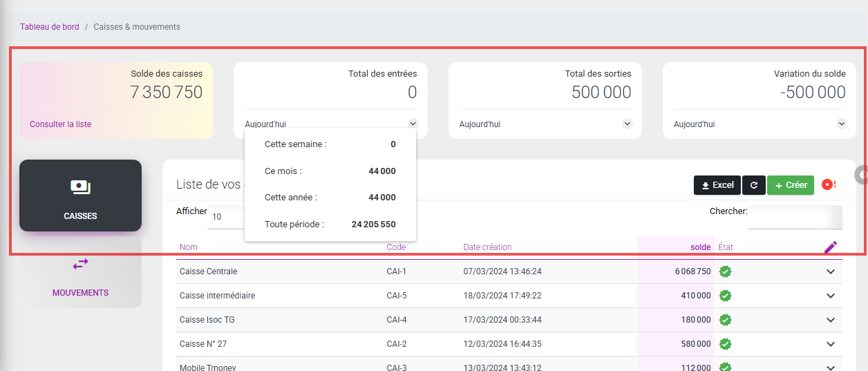Click the transfer arrows icon for Mouvements

click(80, 264)
